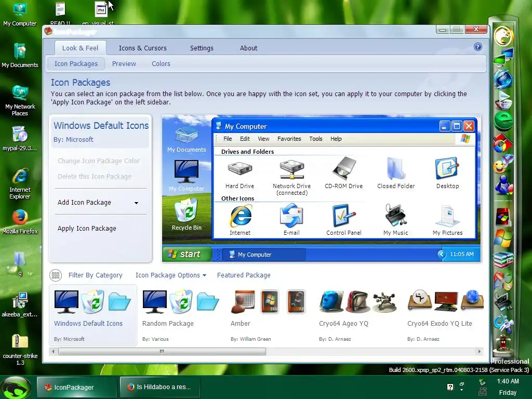Screen dimensions: 532x399
Task: Select the Colors sub-tab
Action: click(161, 64)
